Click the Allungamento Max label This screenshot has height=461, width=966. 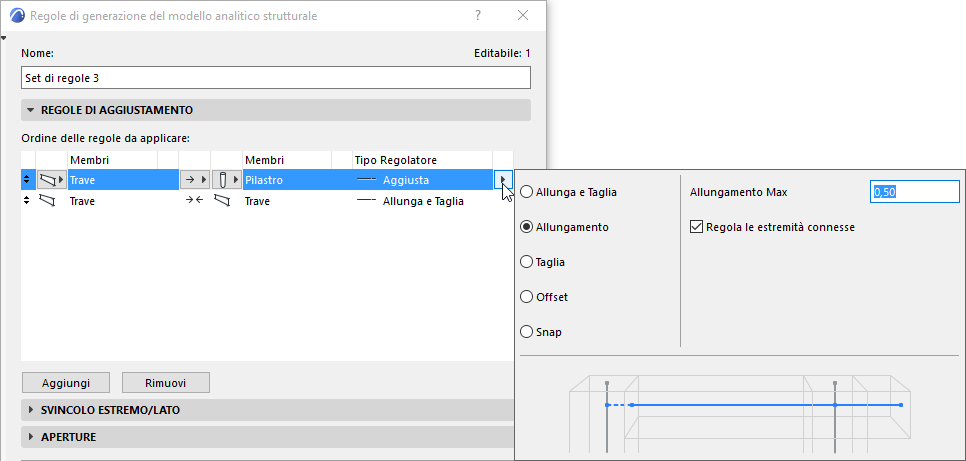(739, 192)
